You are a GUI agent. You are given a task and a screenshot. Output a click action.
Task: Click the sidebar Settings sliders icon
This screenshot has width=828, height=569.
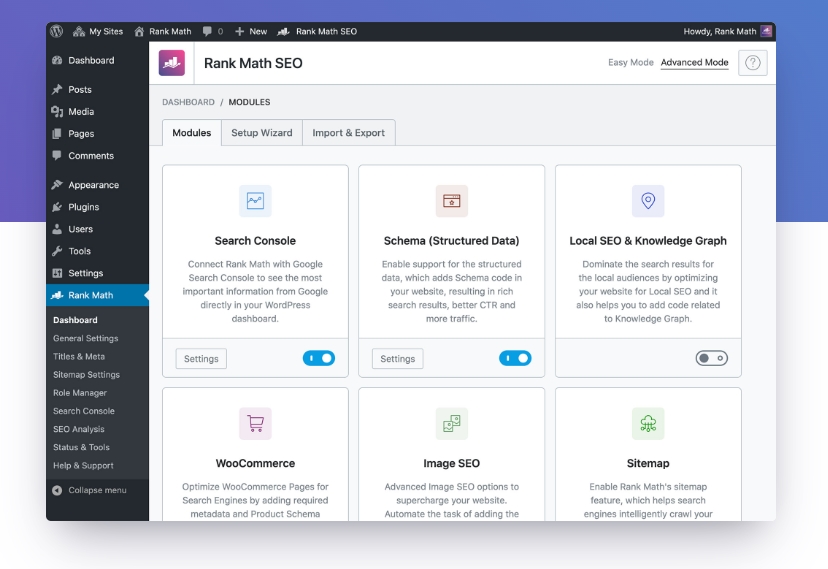pyautogui.click(x=57, y=273)
